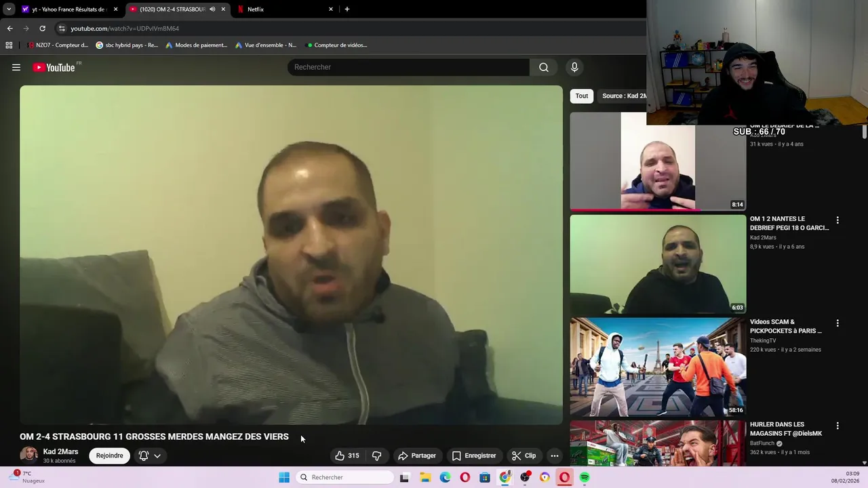Select the 'Tout' filter chip
The height and width of the screenshot is (488, 868).
click(x=582, y=96)
